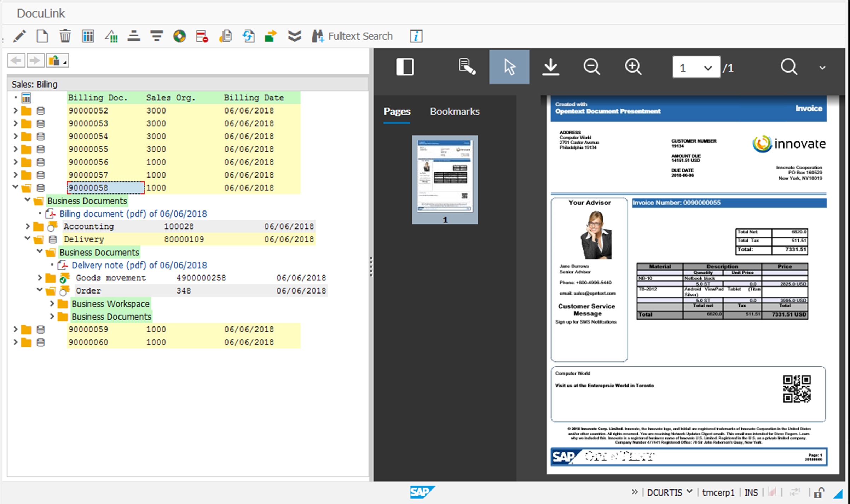Expand the Goods movement node
The image size is (850, 504).
pyautogui.click(x=40, y=278)
